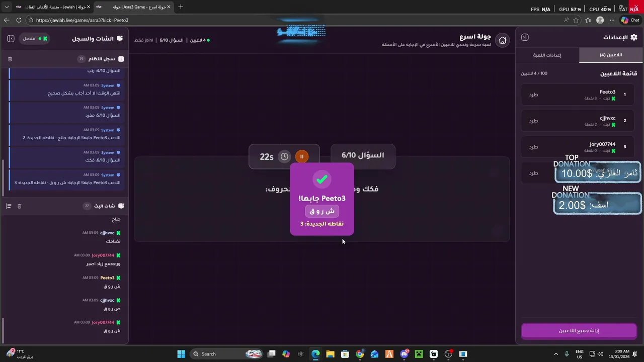Remove all players with إزالة جميع اللاعبين
The image size is (644, 362).
pos(579,331)
